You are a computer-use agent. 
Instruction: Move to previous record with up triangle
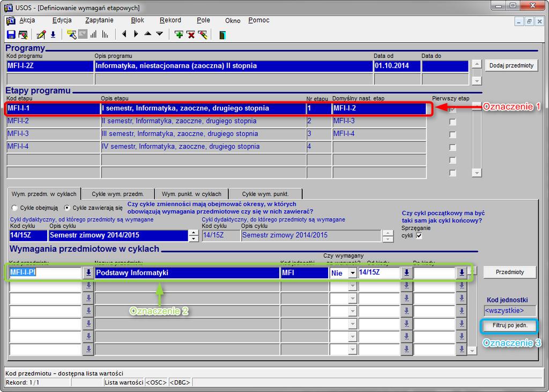pos(148,34)
